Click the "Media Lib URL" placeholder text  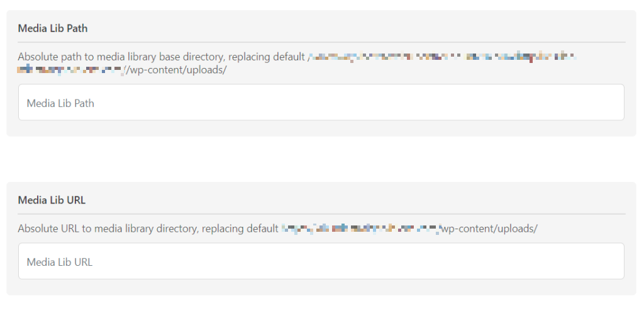pyautogui.click(x=60, y=262)
